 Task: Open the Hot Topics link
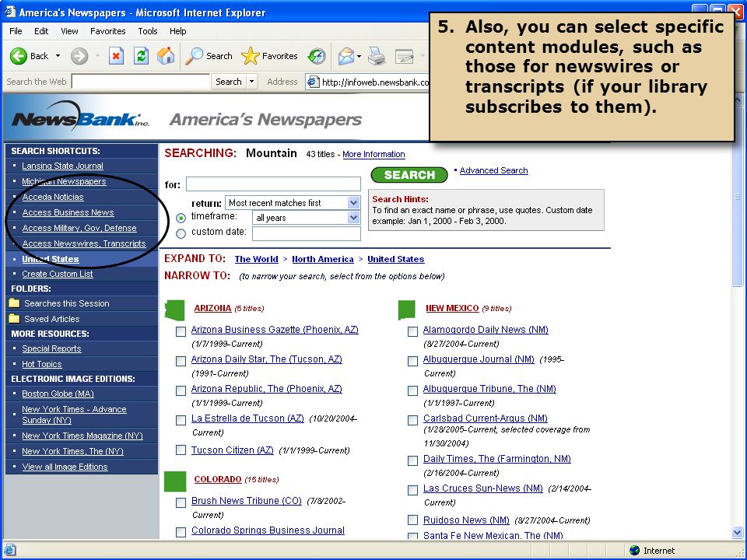(42, 364)
